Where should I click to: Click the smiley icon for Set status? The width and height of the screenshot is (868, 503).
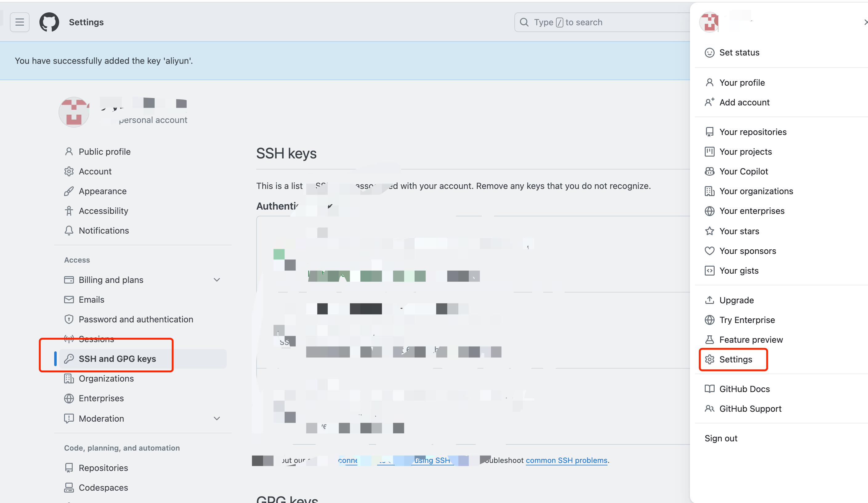pos(709,52)
